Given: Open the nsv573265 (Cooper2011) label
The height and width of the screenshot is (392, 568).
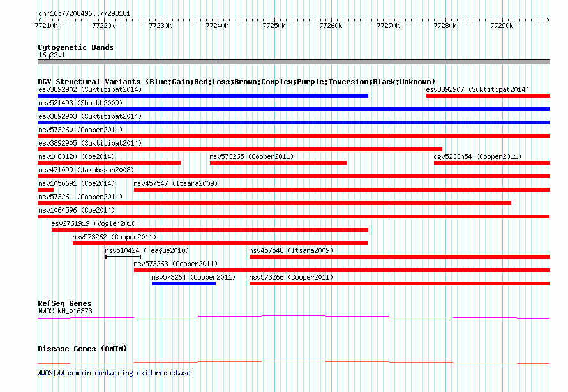Looking at the screenshot, I should pos(251,156).
